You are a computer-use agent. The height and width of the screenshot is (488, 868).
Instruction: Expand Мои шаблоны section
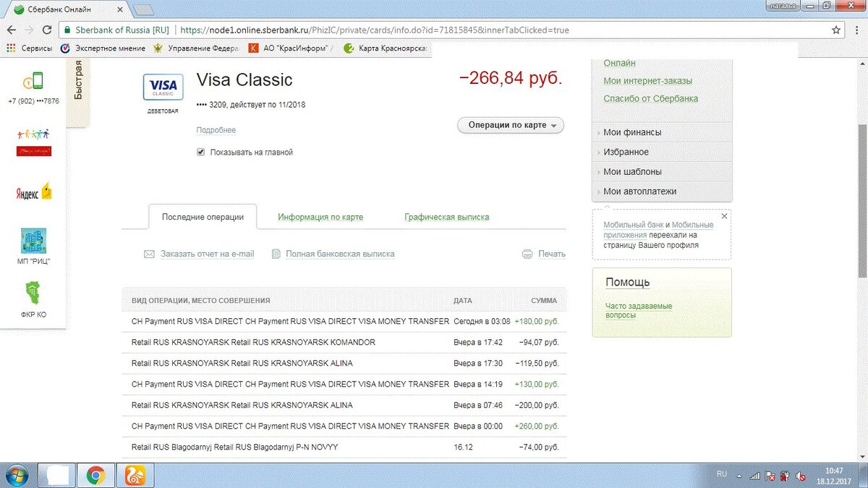click(x=662, y=171)
